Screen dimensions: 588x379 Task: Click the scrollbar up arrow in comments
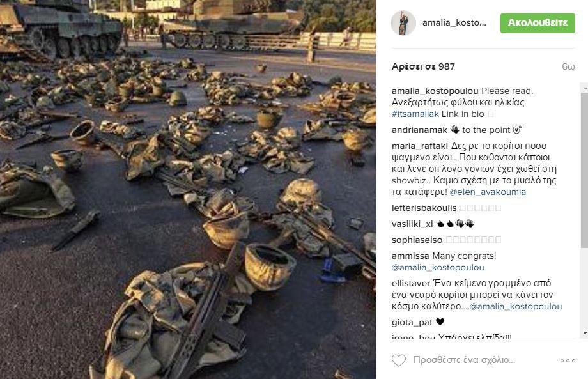[x=584, y=88]
